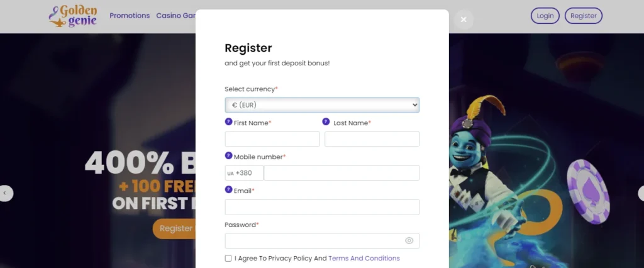Click the Register button in header
Image resolution: width=644 pixels, height=268 pixels.
(583, 16)
